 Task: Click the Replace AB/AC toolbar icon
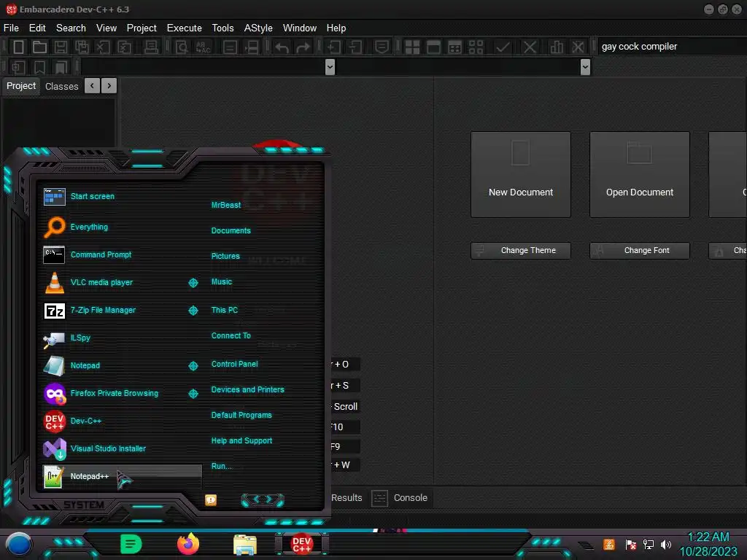(203, 47)
